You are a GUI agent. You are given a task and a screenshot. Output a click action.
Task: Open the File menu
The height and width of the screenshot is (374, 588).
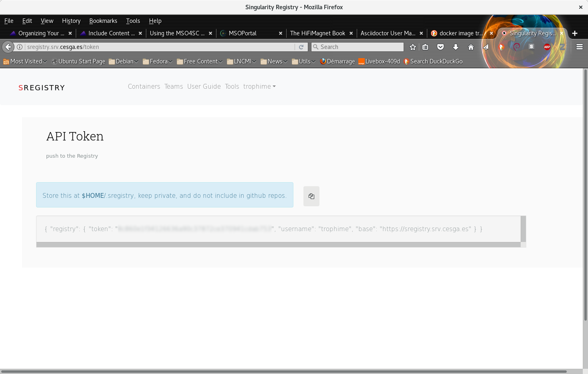point(9,21)
